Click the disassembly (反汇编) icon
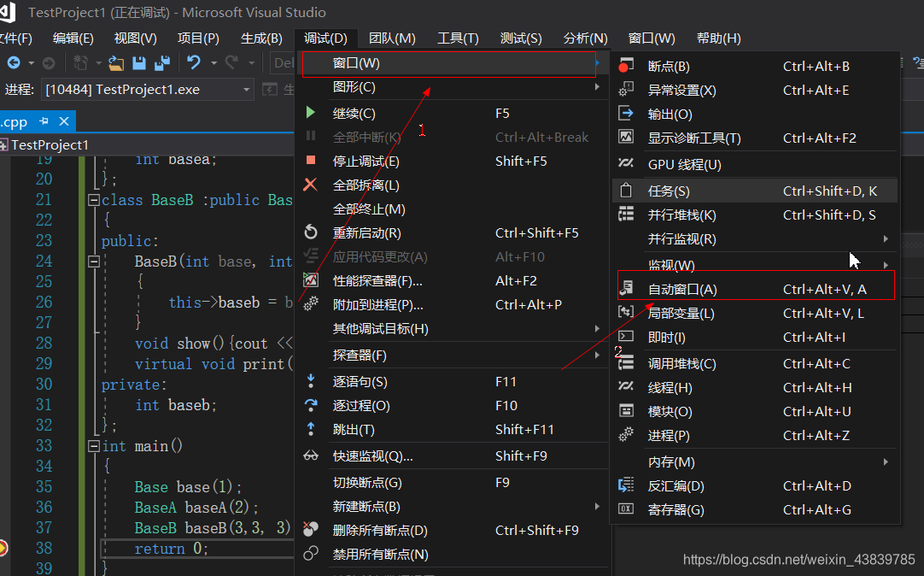 626,485
